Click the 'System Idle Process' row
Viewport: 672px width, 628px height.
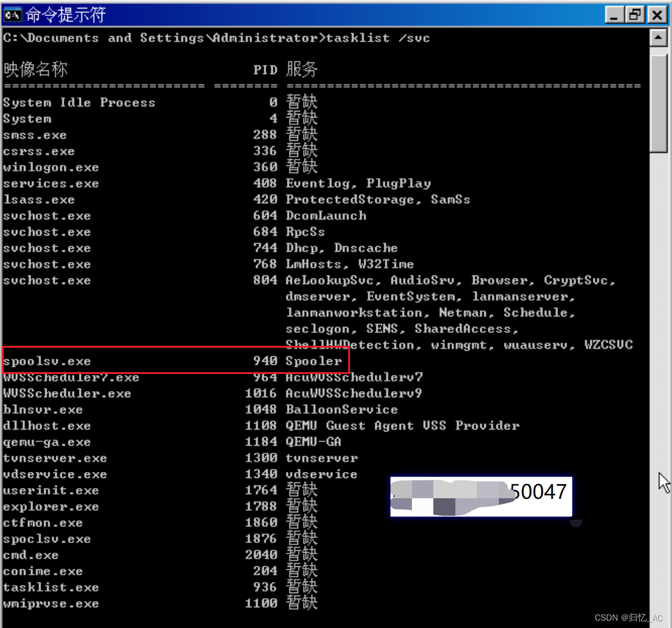(x=160, y=102)
